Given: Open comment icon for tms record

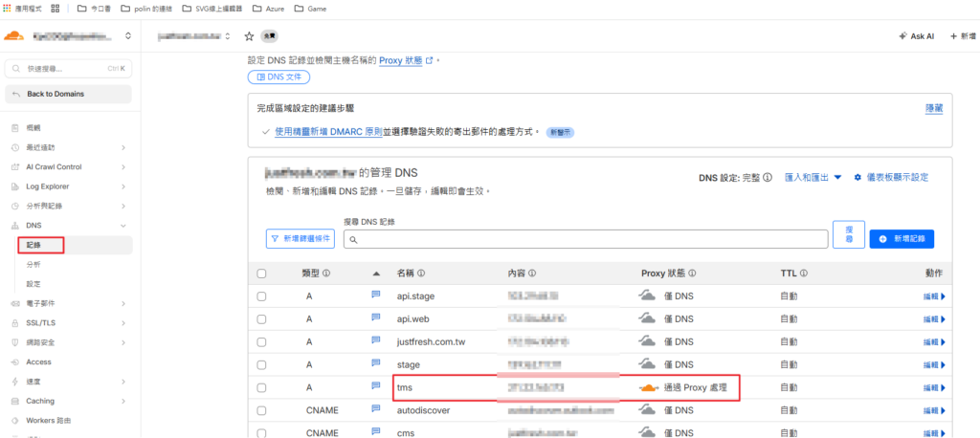Looking at the screenshot, I should 376,386.
